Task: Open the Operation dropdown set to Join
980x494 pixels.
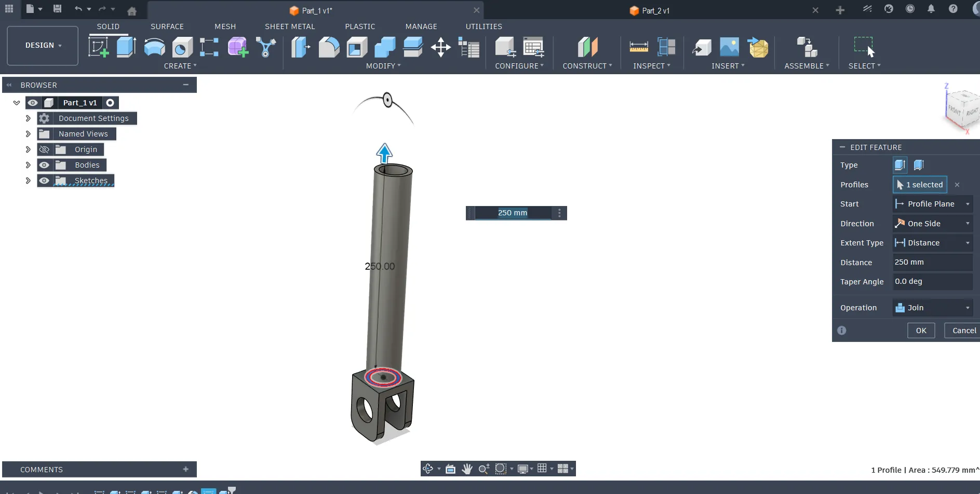Action: pyautogui.click(x=933, y=308)
